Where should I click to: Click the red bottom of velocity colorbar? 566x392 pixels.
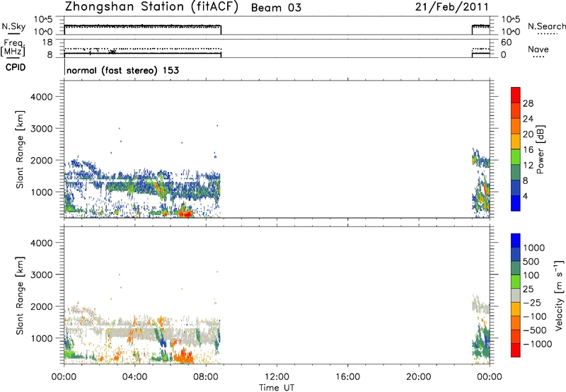516,350
